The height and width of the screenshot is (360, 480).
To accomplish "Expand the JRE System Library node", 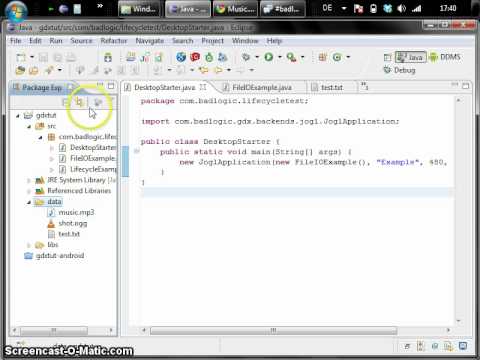I will pyautogui.click(x=29, y=180).
